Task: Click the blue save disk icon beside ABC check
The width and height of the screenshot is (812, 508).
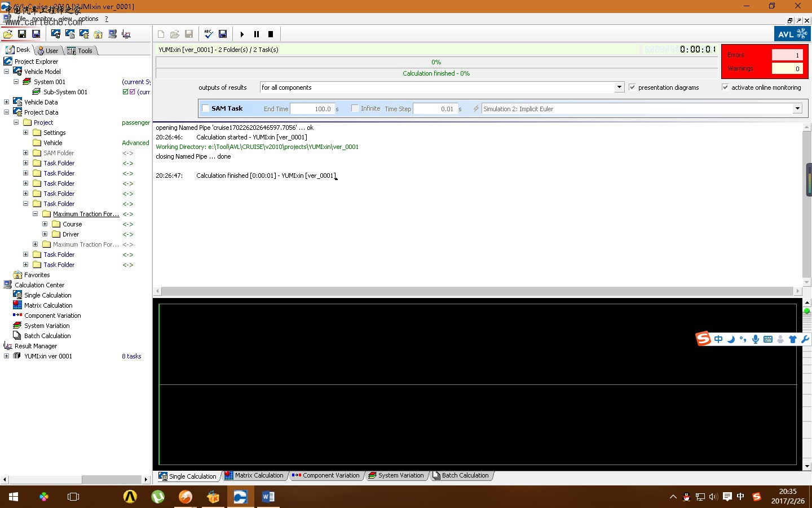Action: tap(223, 34)
